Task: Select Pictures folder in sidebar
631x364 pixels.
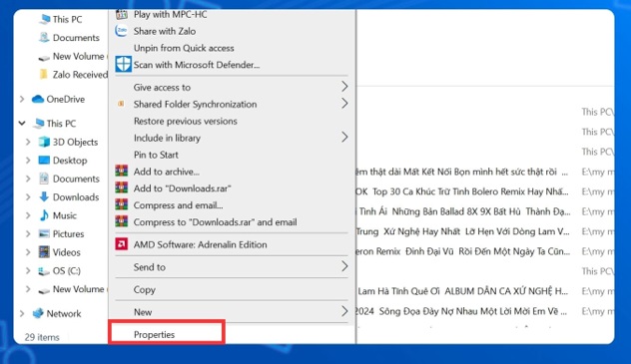Action: pyautogui.click(x=69, y=234)
